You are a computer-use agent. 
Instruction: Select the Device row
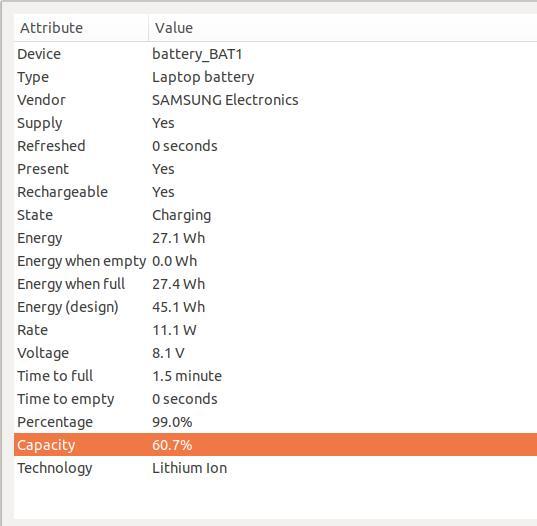pos(276,54)
